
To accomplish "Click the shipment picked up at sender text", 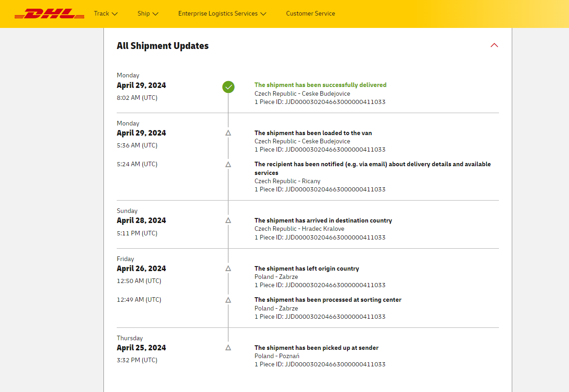I will point(316,348).
